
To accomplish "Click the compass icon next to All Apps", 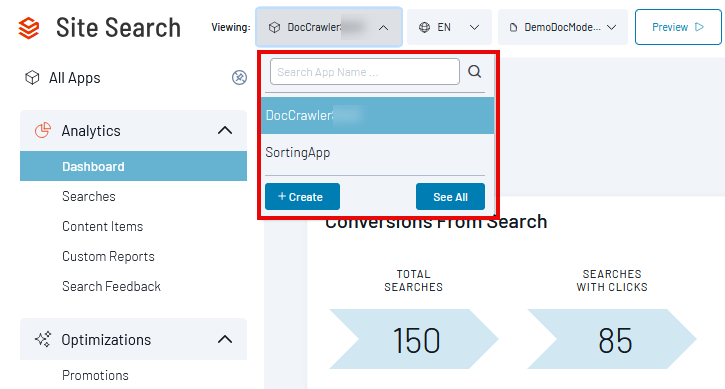I will [239, 78].
